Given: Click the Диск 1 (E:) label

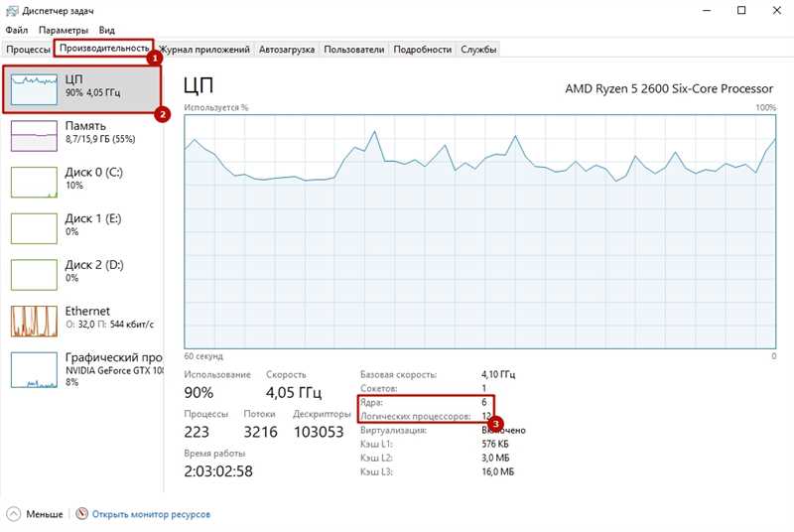Looking at the screenshot, I should tap(93, 218).
